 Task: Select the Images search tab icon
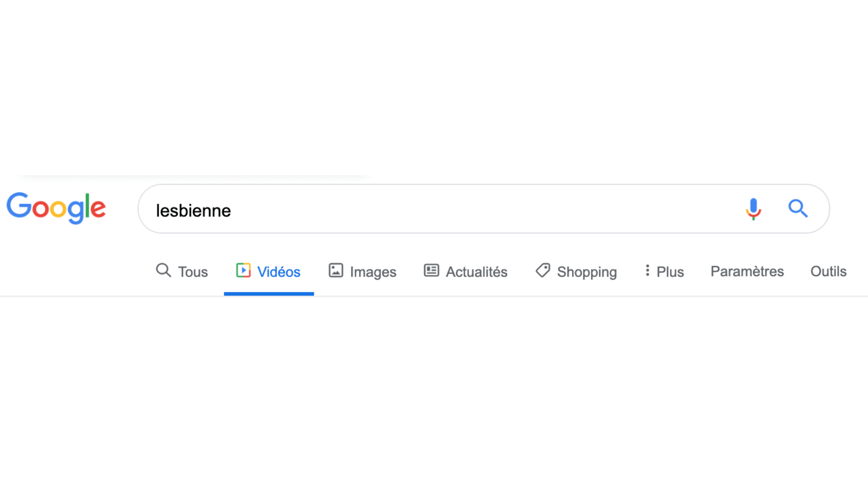click(335, 271)
